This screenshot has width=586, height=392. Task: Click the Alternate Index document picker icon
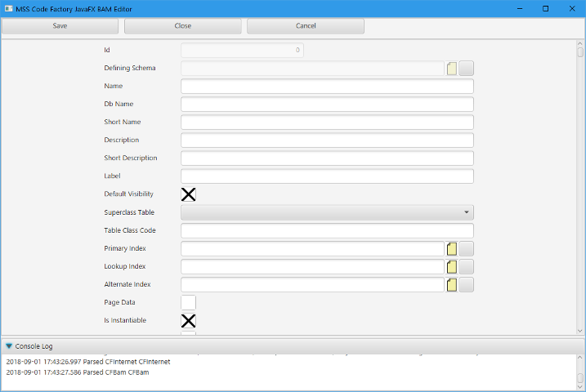click(x=451, y=284)
